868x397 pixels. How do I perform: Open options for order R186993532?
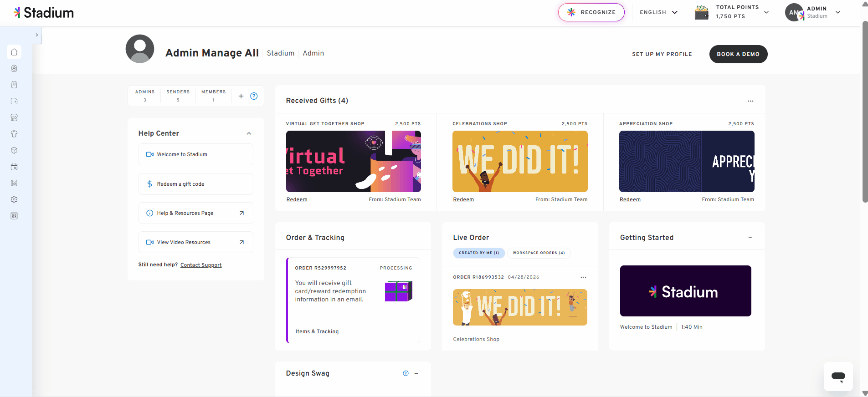[583, 277]
